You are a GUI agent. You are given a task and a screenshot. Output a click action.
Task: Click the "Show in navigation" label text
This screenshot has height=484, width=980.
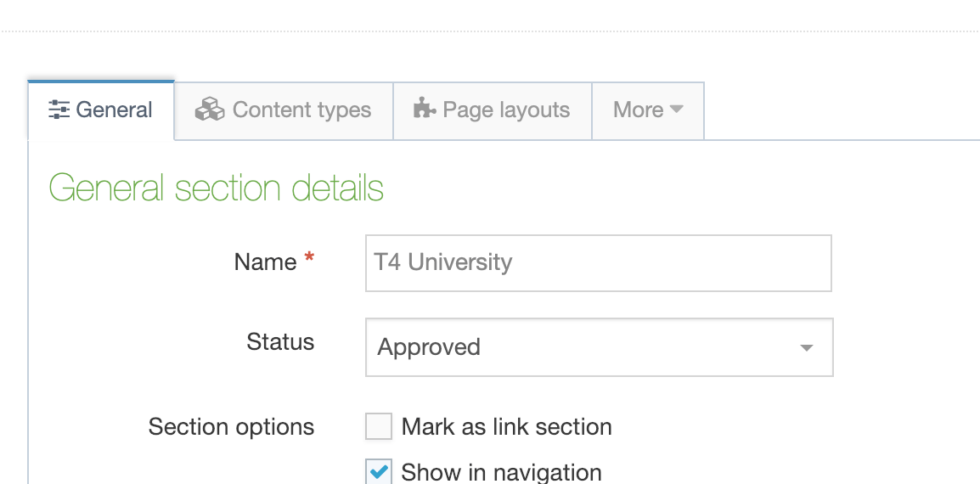501,472
